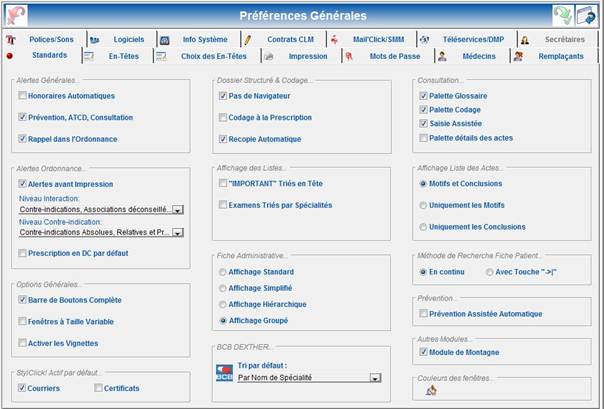The width and height of the screenshot is (604, 409).
Task: Select Affichage Simplifié radio option
Action: [222, 288]
